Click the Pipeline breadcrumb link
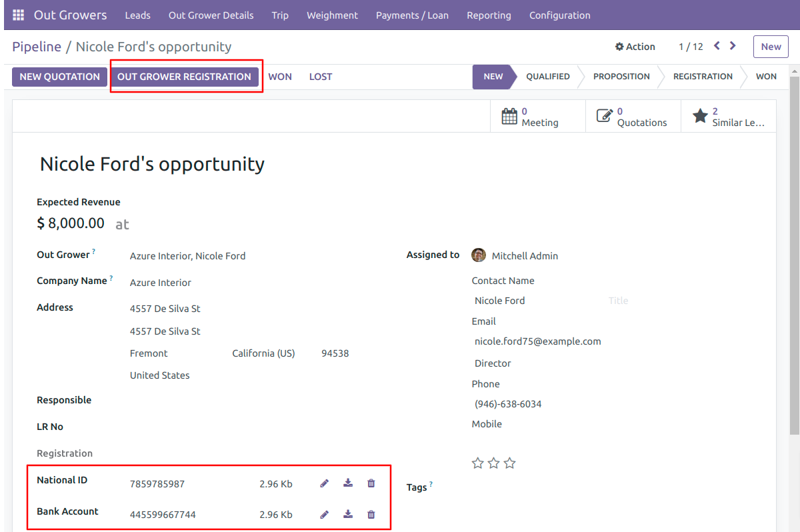This screenshot has width=800, height=532. coord(37,47)
